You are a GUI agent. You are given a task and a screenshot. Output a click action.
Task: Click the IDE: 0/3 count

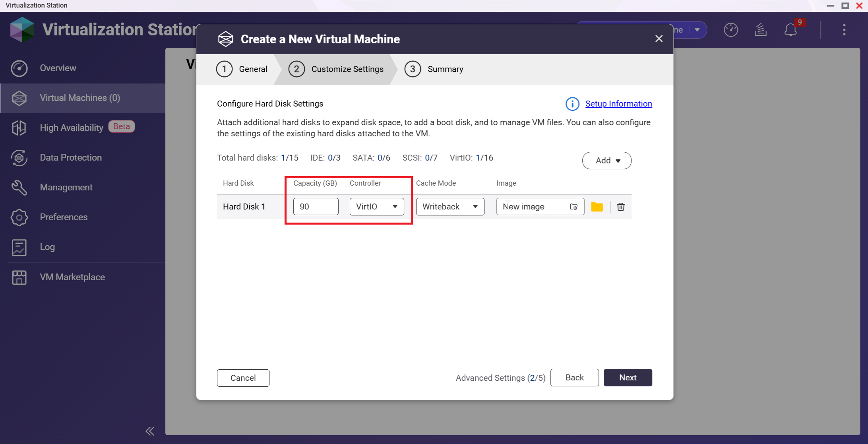(325, 158)
